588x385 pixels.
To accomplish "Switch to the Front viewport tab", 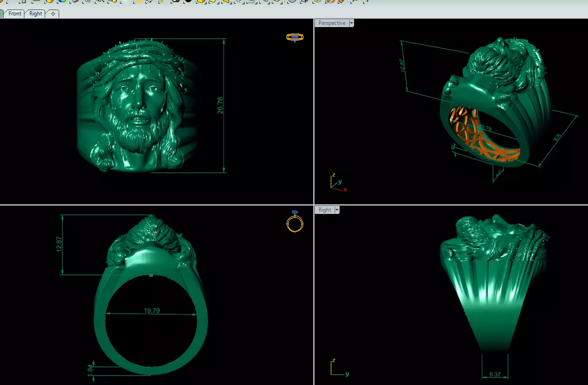I will pyautogui.click(x=15, y=14).
